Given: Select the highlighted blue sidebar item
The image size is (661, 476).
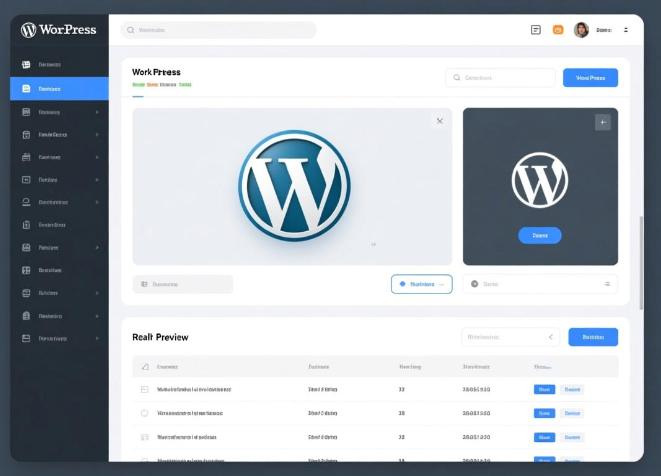Looking at the screenshot, I should click(59, 89).
